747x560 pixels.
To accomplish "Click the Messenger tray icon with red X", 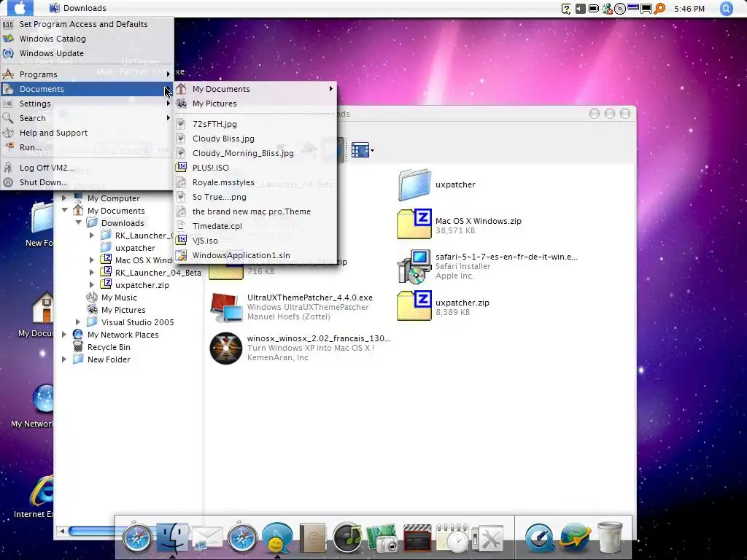I will [x=607, y=9].
